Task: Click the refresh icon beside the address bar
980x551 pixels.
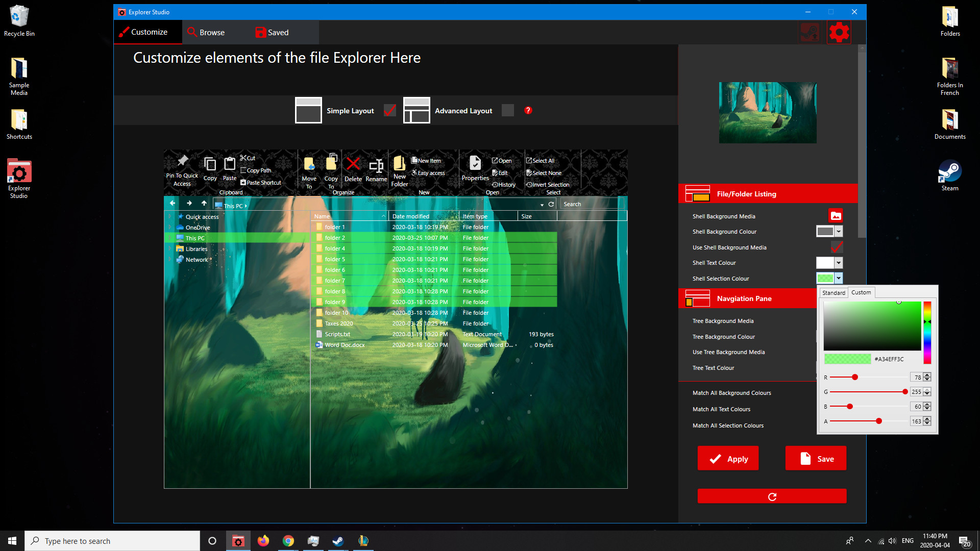Action: click(x=551, y=204)
